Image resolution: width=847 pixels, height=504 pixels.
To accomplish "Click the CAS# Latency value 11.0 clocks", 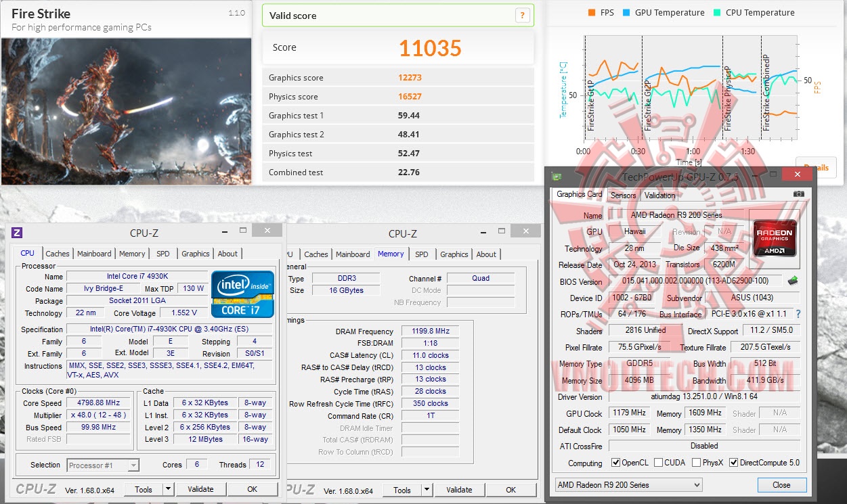I will (431, 355).
